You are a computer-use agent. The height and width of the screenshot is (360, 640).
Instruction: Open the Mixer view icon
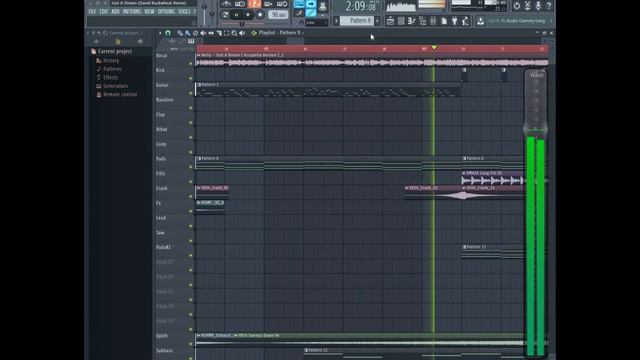433,21
